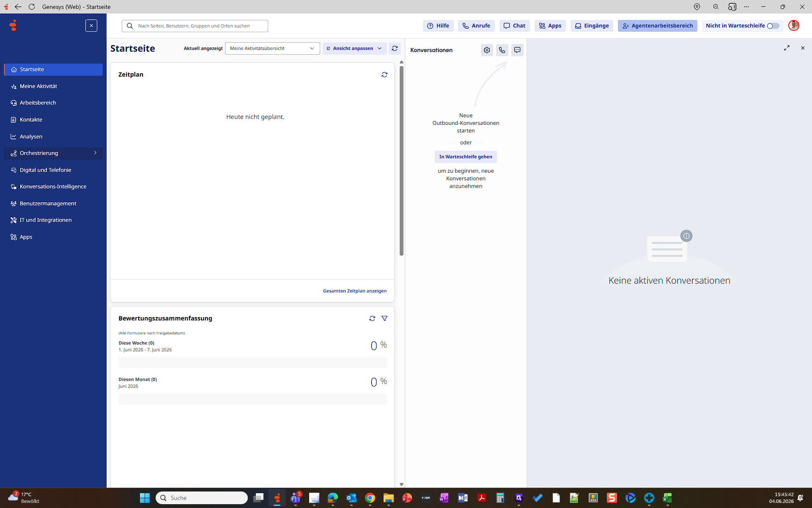Open Task View from the taskbar
The width and height of the screenshot is (812, 508).
point(258,498)
